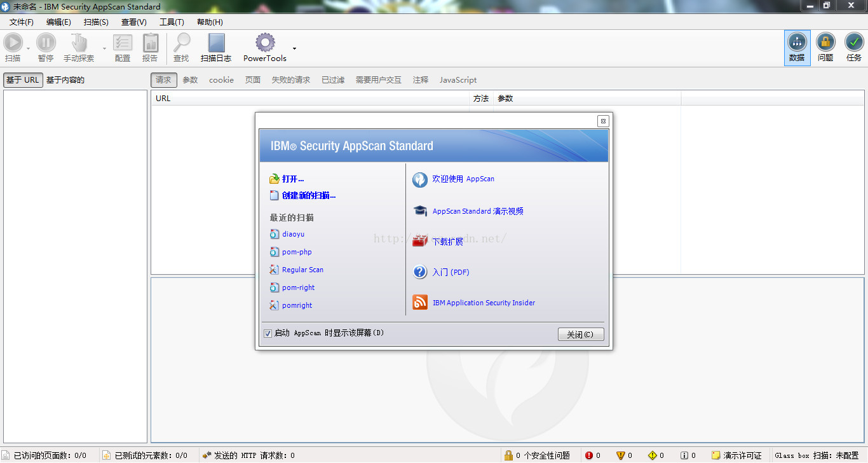Click the 下载扩展 link
Image resolution: width=868 pixels, height=463 pixels.
[x=447, y=242]
